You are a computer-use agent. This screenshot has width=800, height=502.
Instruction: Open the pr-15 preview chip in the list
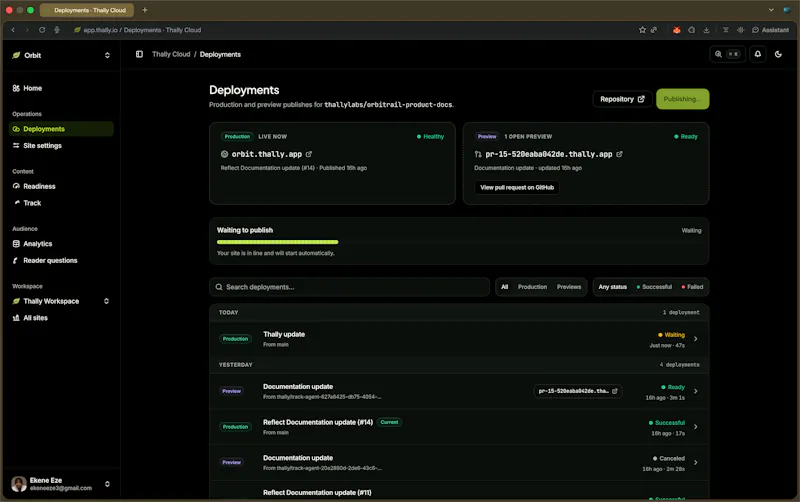point(578,391)
